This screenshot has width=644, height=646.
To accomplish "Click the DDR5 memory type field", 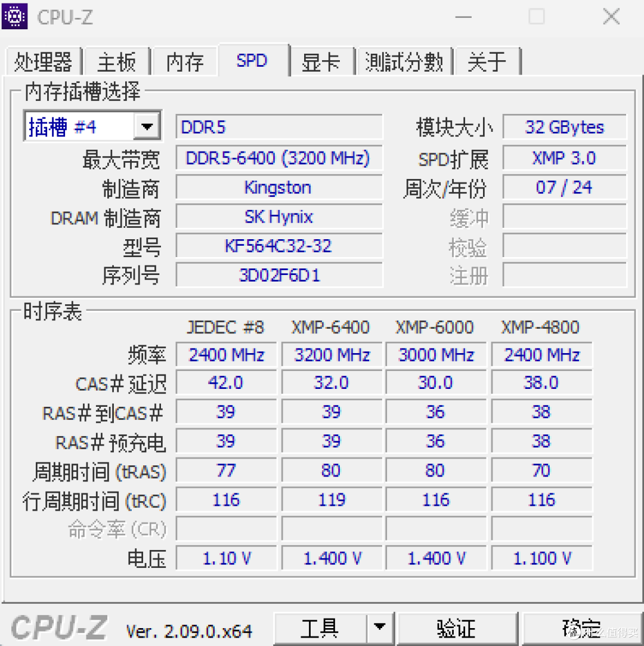I will [x=279, y=127].
